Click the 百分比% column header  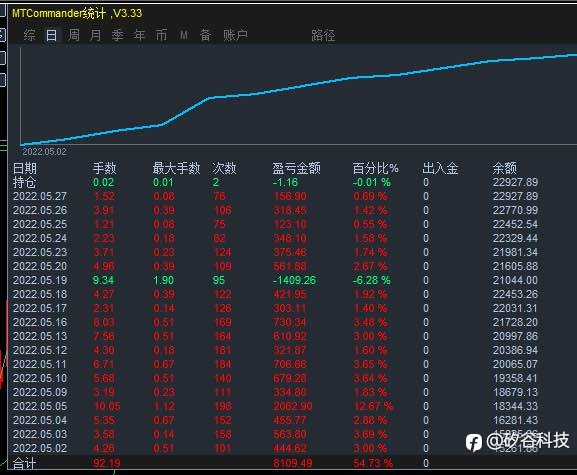pyautogui.click(x=375, y=168)
